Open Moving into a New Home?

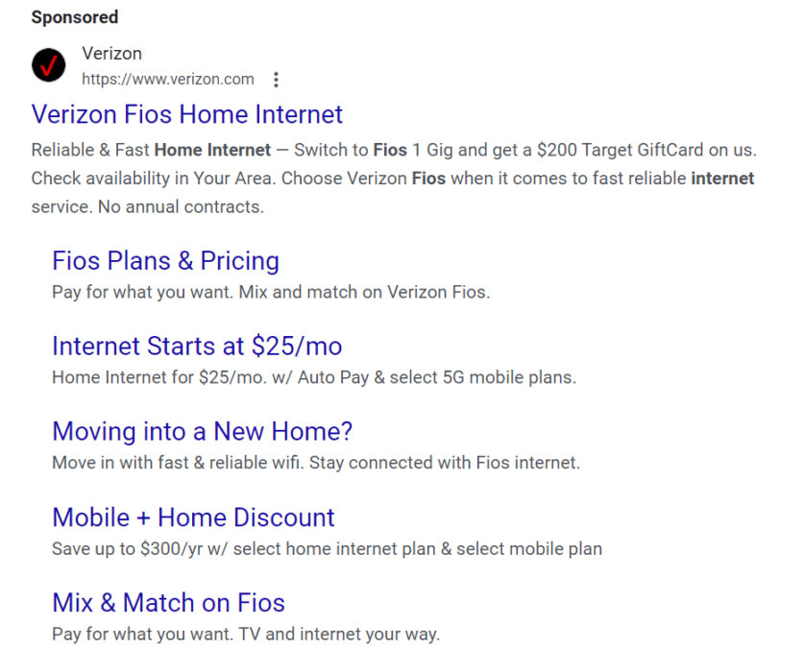pos(202,431)
